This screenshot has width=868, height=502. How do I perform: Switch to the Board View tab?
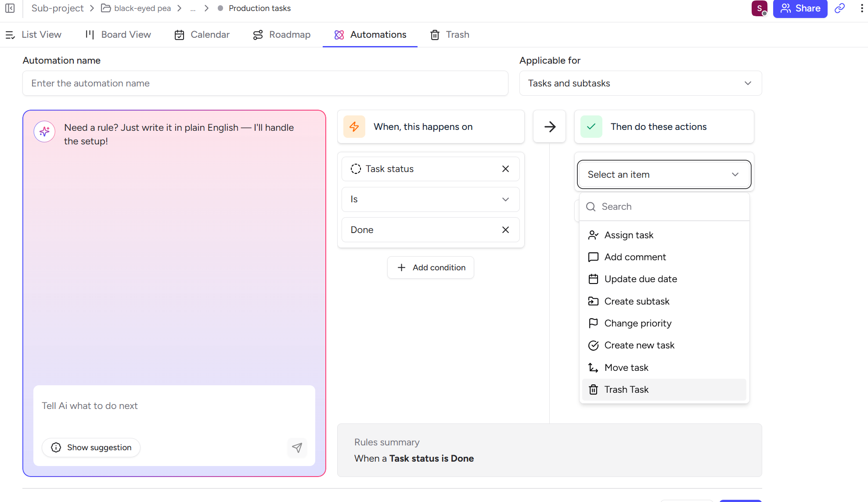pos(118,35)
